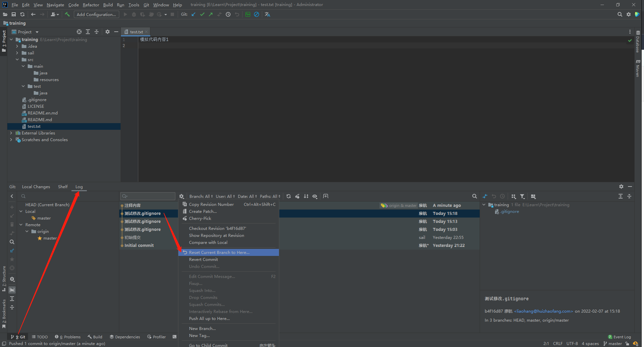The image size is (644, 347).
Task: Close the test.txt editor tab
Action: (x=146, y=32)
